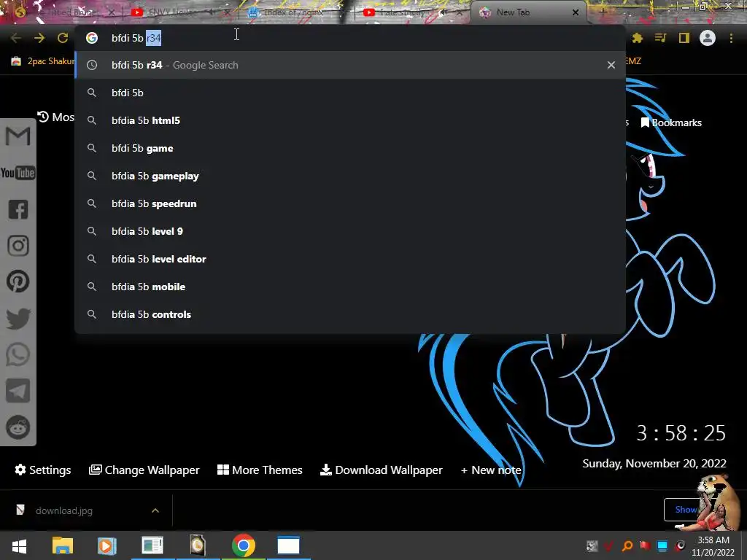Select the 'bfdia 5b level 9' suggestion
The height and width of the screenshot is (560, 747).
point(350,231)
